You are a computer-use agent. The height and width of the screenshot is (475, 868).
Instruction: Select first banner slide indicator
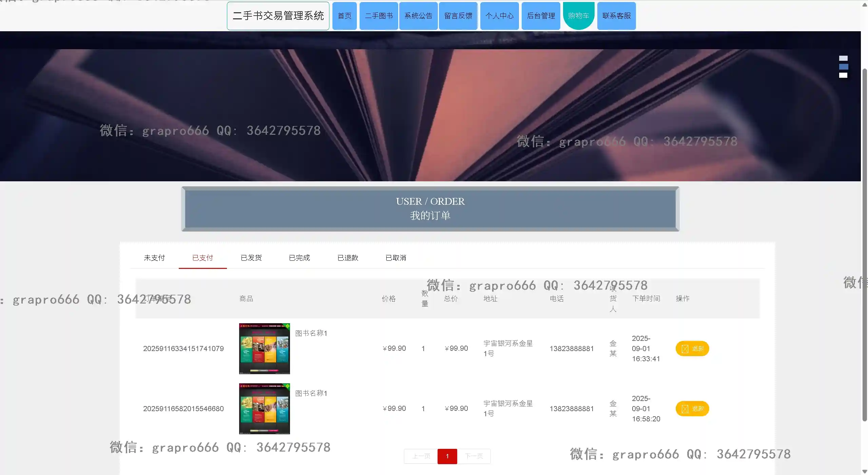pos(843,58)
